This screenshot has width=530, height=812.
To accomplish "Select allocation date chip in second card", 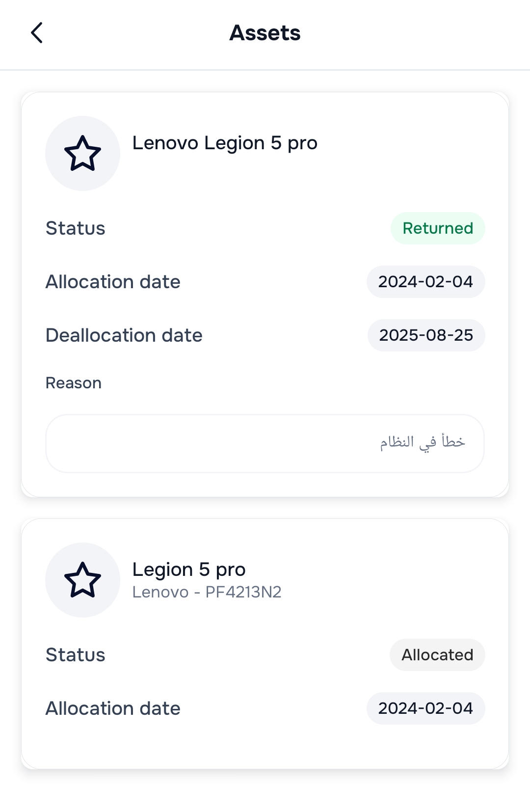I will point(425,708).
